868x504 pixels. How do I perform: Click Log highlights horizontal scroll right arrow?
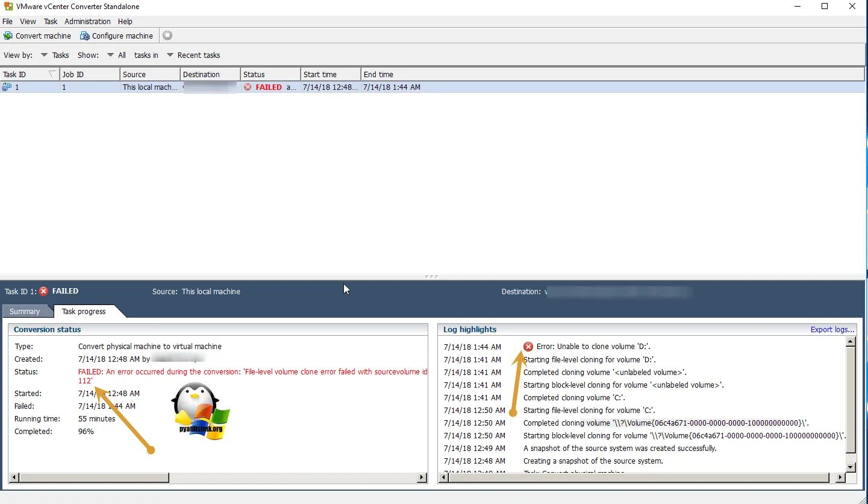point(841,477)
